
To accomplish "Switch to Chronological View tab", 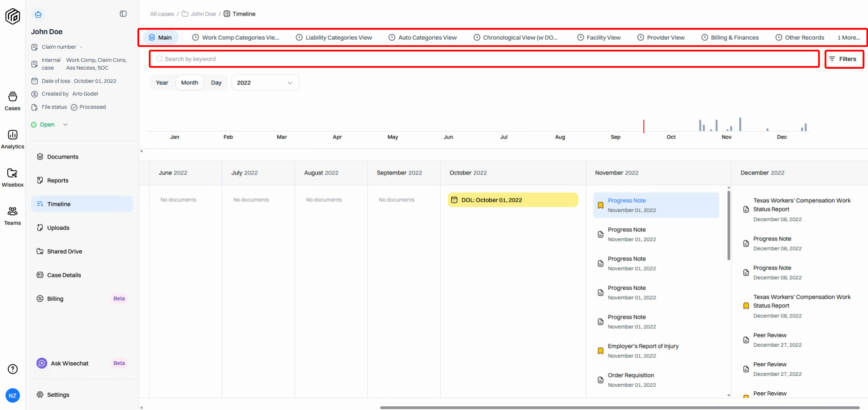I will (x=515, y=37).
